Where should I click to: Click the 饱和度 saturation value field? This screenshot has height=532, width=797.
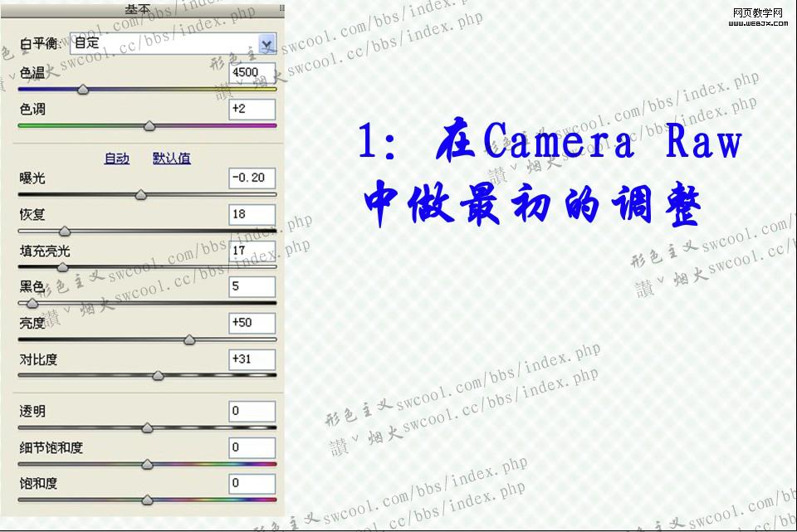252,484
